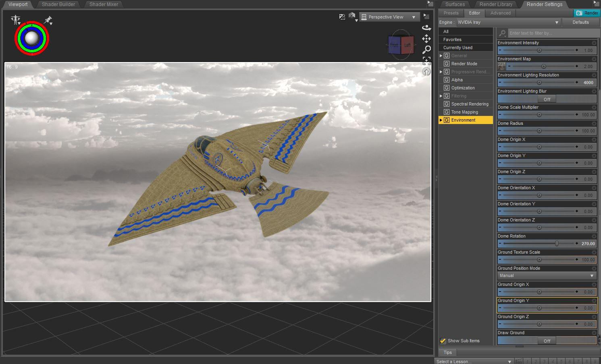
Task: Click the aspect ratio icon in viewport toolbar
Action: coord(342,17)
